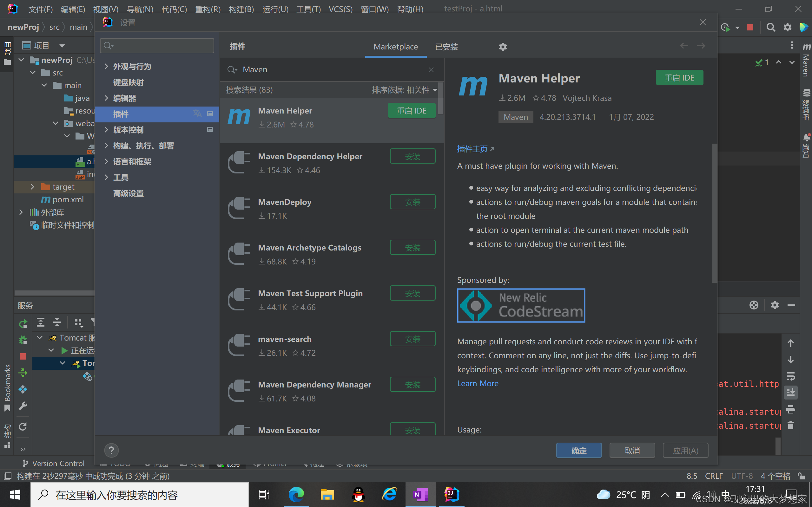Open Search Everywhere magnifier in toolbar
Viewport: 812px width, 507px height.
click(771, 28)
